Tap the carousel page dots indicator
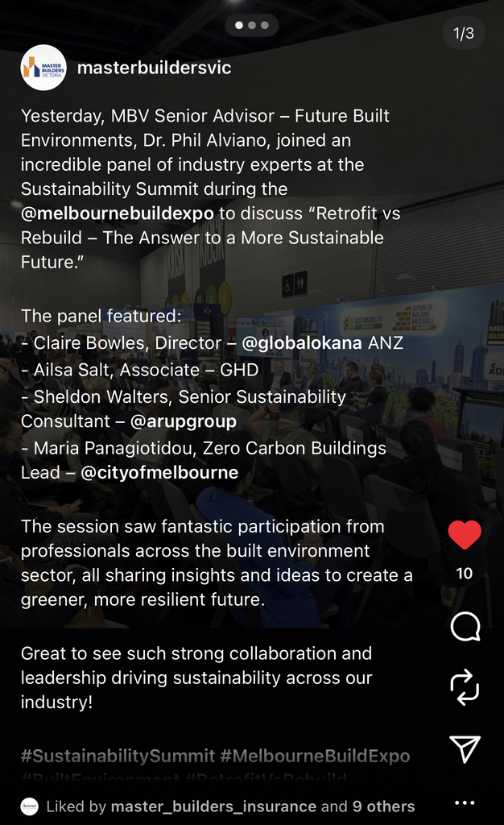The width and height of the screenshot is (504, 825). (x=252, y=25)
